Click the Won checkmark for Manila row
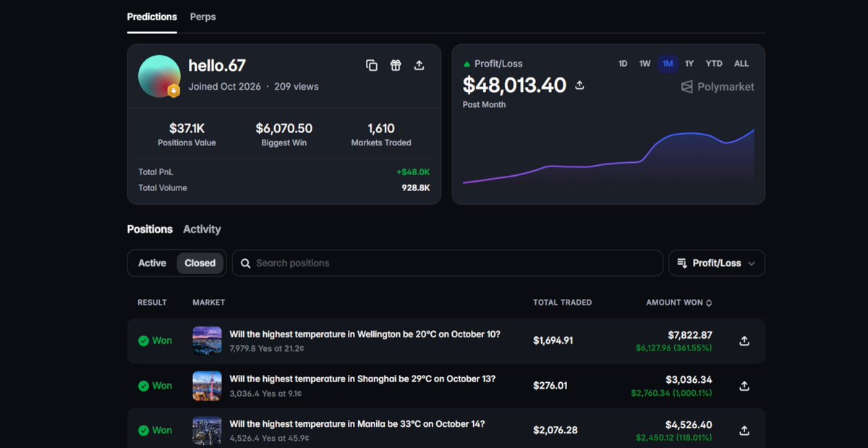Screen dimensions: 868x448 coord(143,431)
